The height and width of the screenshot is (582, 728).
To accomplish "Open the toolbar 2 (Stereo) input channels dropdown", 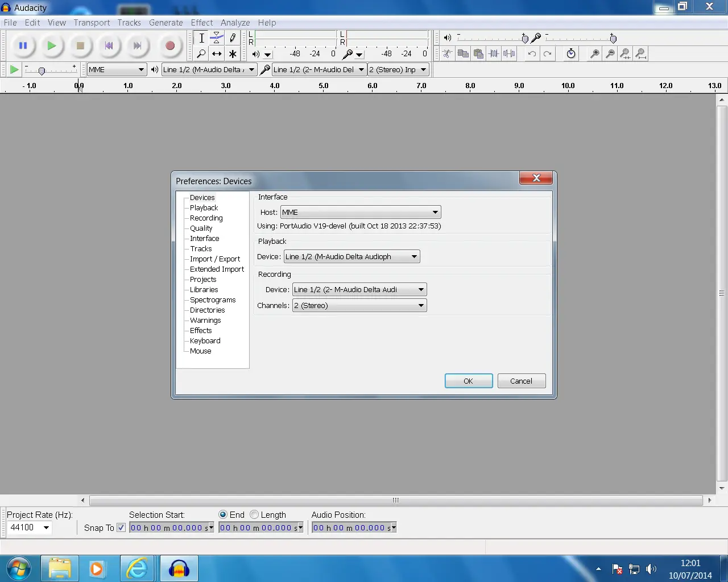I will [398, 69].
